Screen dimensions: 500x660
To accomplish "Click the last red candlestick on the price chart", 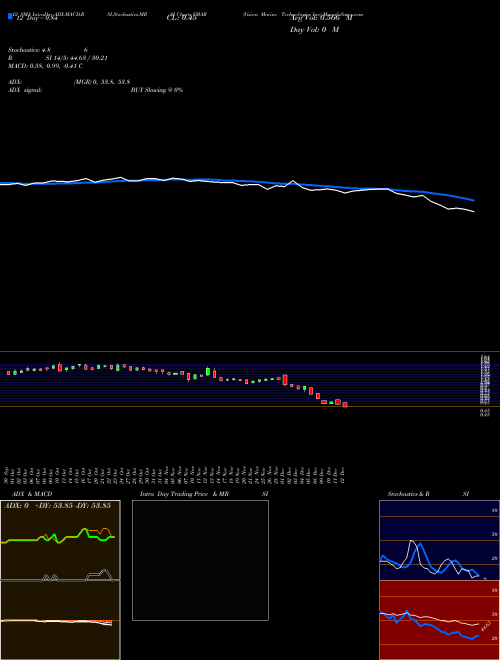I will tap(345, 405).
